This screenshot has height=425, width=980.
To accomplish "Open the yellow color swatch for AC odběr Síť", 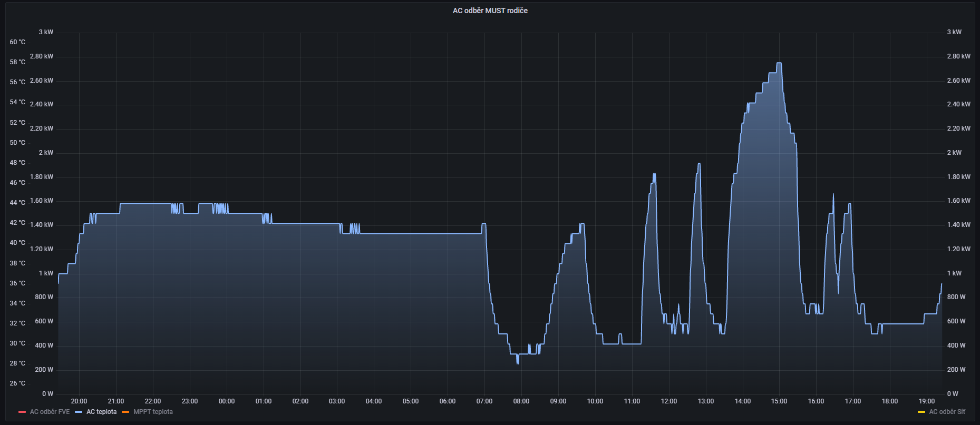I will point(921,412).
